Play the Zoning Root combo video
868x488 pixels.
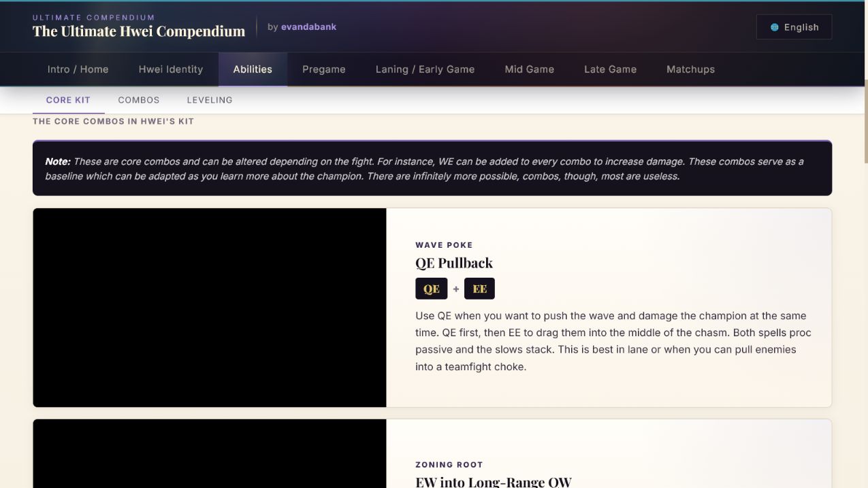(x=210, y=454)
